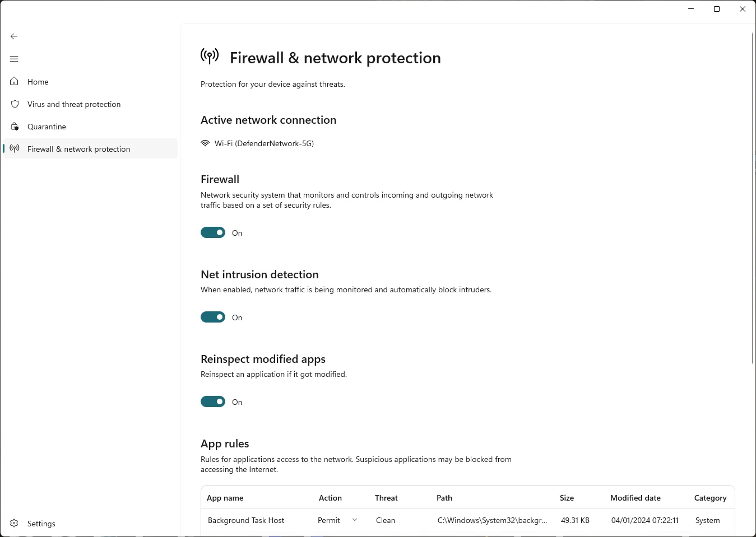Click the Quarantine sidebar icon
Viewport: 756px width, 537px height.
click(15, 127)
